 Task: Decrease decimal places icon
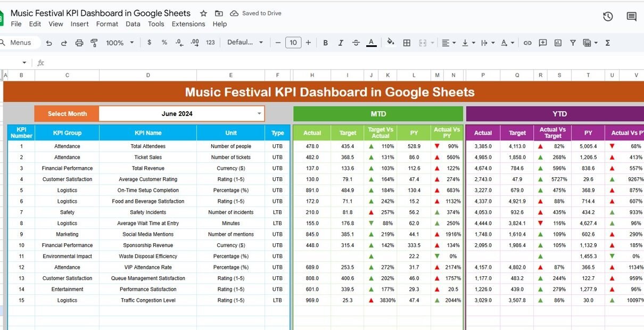pos(179,43)
